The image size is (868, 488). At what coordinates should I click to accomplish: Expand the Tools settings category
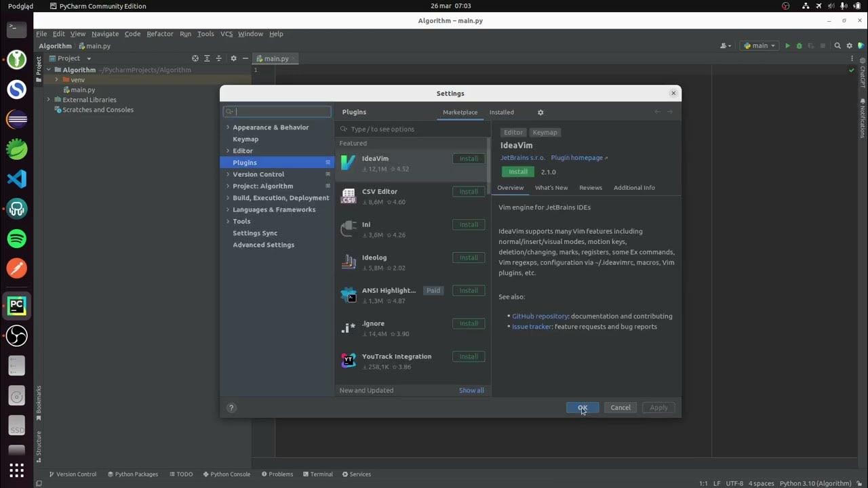click(227, 222)
